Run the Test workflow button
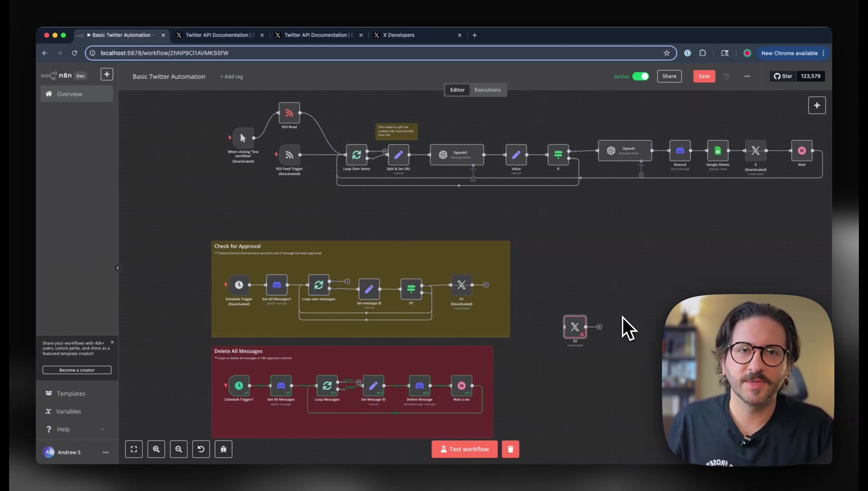 click(464, 449)
